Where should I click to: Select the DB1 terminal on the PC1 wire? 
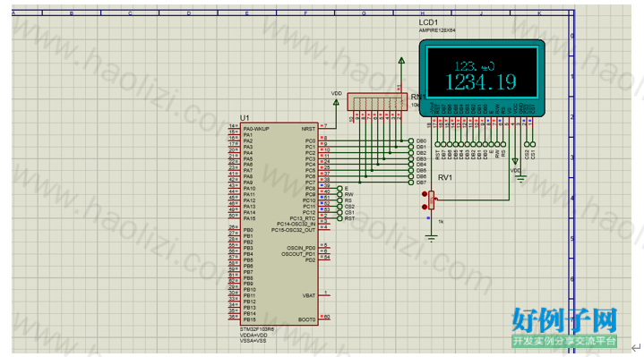[x=411, y=147]
